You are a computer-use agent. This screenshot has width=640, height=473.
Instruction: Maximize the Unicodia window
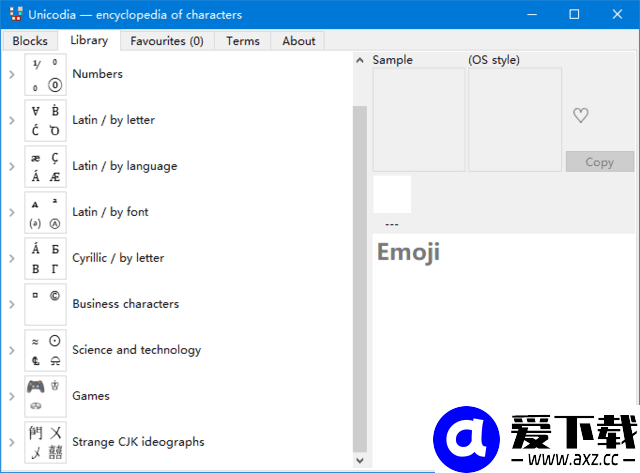coord(574,14)
